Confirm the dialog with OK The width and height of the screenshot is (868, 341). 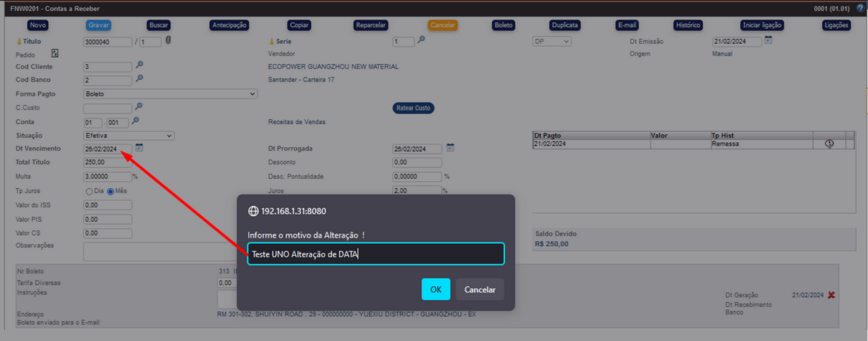pos(435,289)
